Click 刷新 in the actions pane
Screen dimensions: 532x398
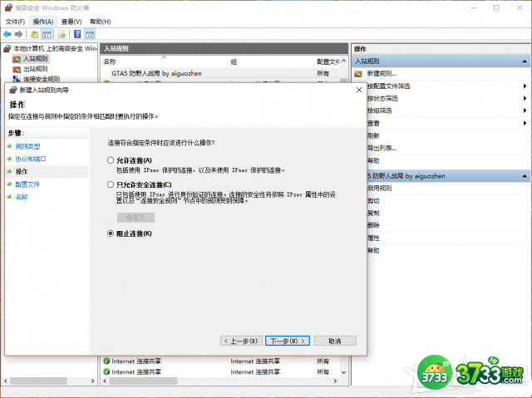(373, 135)
